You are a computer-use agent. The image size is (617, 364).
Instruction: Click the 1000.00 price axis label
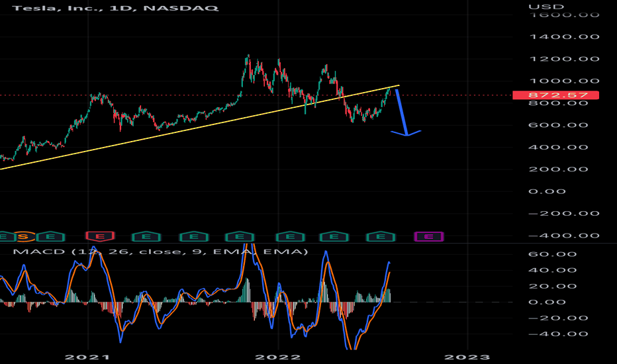tap(564, 81)
